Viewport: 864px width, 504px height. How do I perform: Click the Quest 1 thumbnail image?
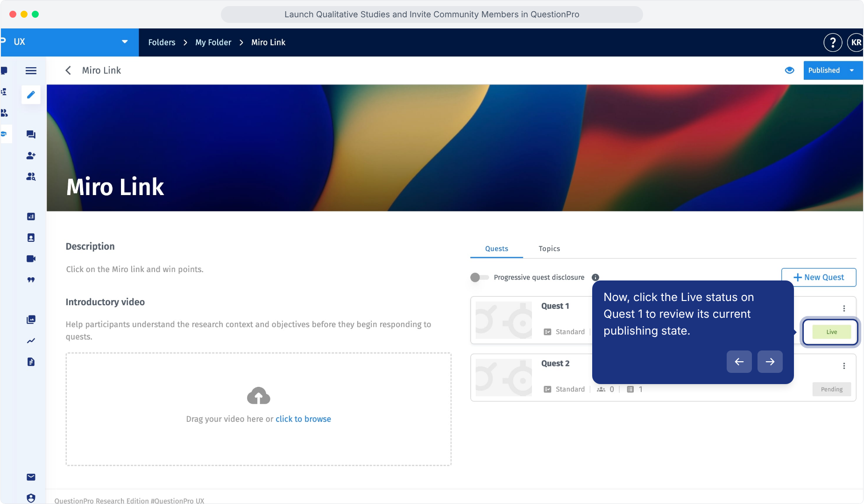[x=504, y=320]
